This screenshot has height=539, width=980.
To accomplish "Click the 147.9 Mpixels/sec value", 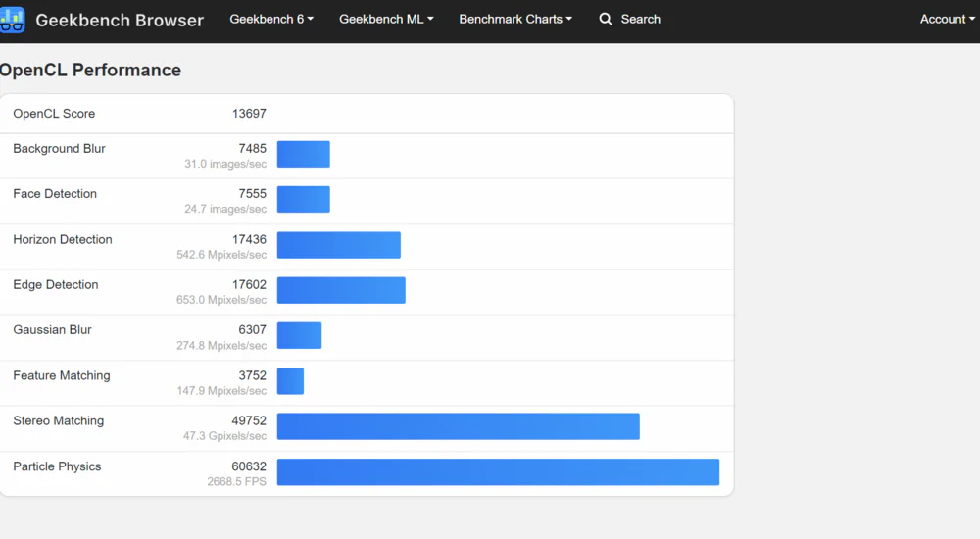I will (221, 390).
